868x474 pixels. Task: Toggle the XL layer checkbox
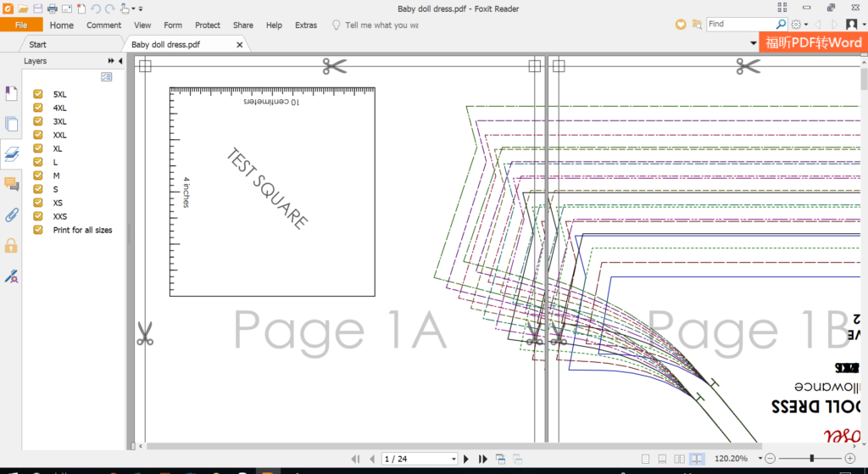37,148
